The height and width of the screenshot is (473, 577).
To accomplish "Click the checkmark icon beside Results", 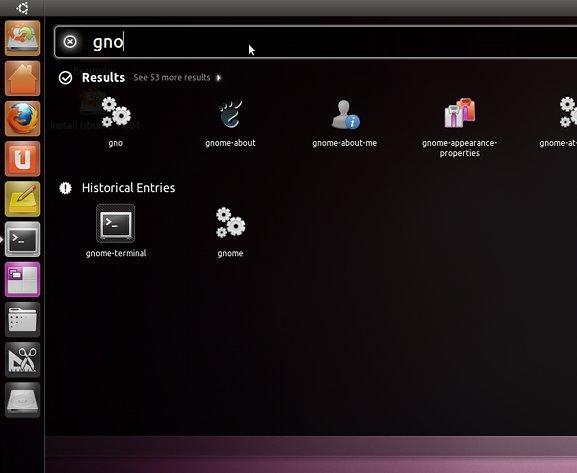I will point(66,78).
